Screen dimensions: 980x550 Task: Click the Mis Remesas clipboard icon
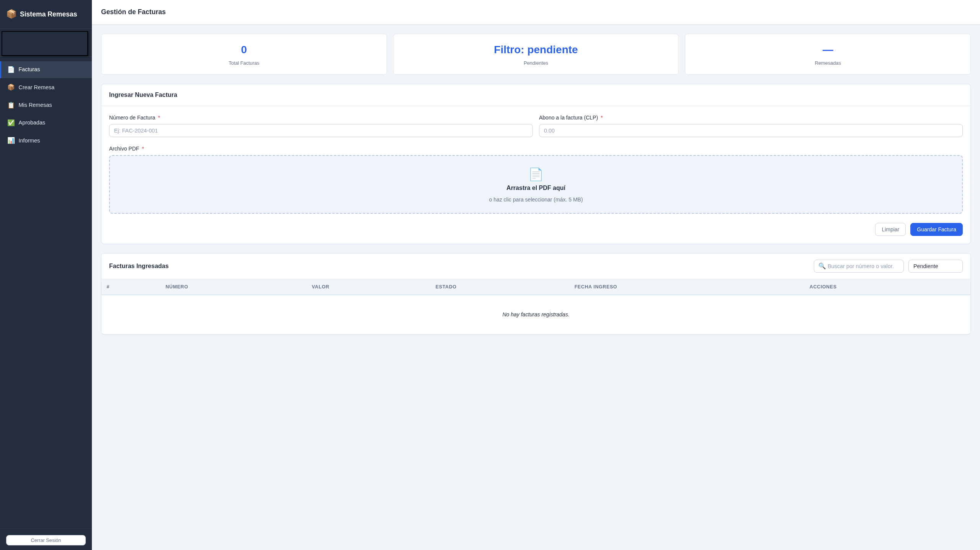(x=11, y=105)
